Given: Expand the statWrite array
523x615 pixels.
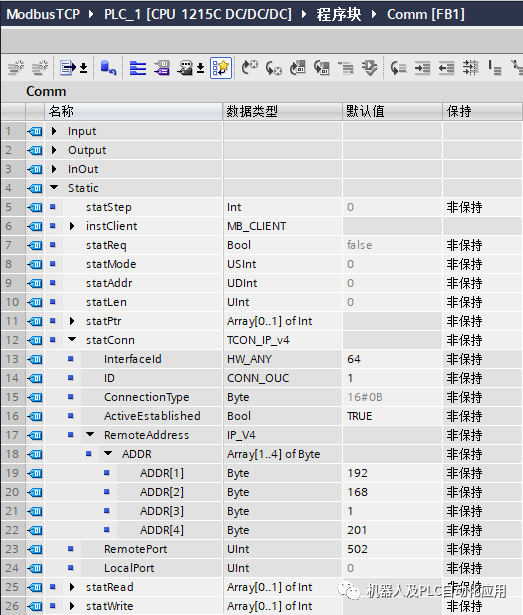Looking at the screenshot, I should (x=72, y=606).
